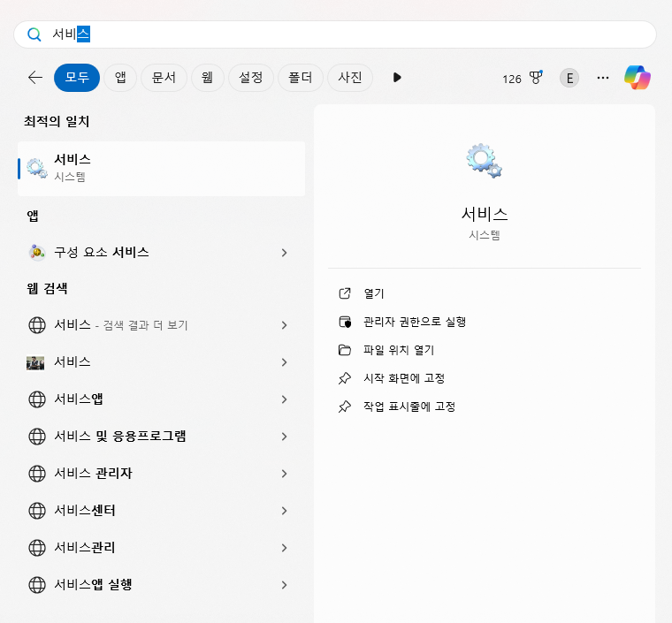Viewport: 672px width, 623px height.
Task: Click the open icon next to 열기
Action: point(345,293)
